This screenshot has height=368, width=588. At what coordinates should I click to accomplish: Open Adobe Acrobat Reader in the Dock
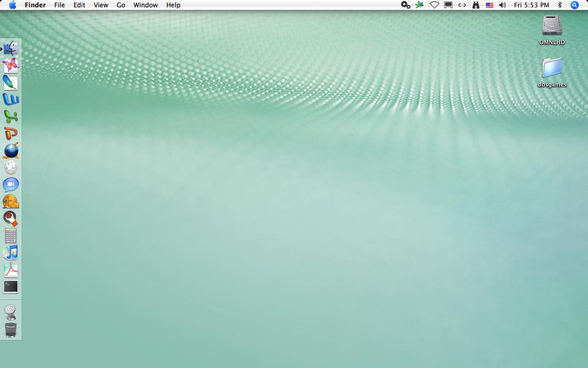pyautogui.click(x=11, y=269)
